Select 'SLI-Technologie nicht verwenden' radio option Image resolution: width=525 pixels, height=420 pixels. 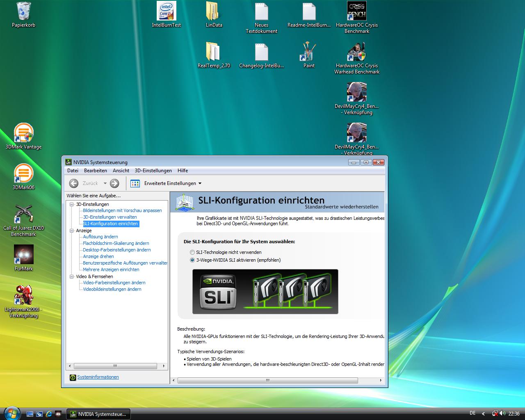tap(192, 252)
